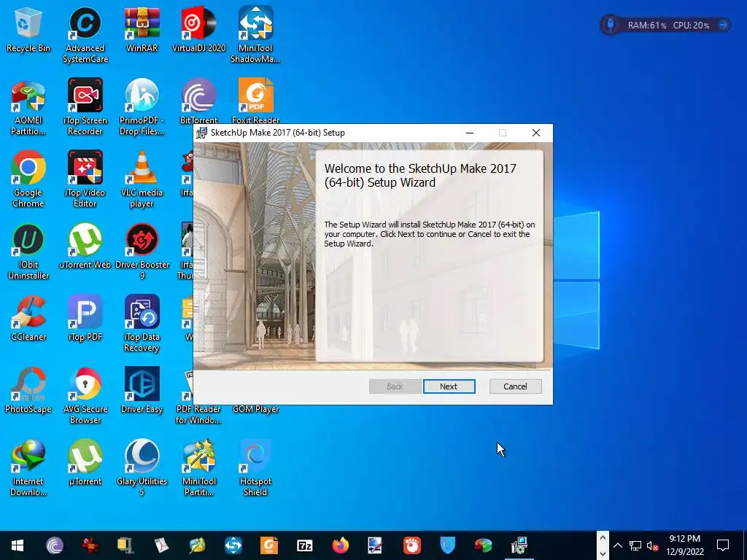Select iTop PDF desktop icon
This screenshot has height=560, width=747.
85,319
